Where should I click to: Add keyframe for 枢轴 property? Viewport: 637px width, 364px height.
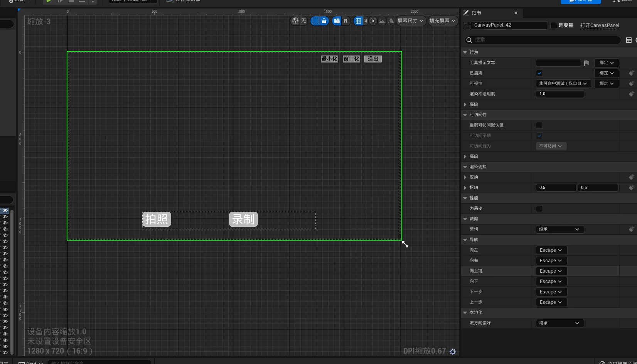click(x=631, y=187)
